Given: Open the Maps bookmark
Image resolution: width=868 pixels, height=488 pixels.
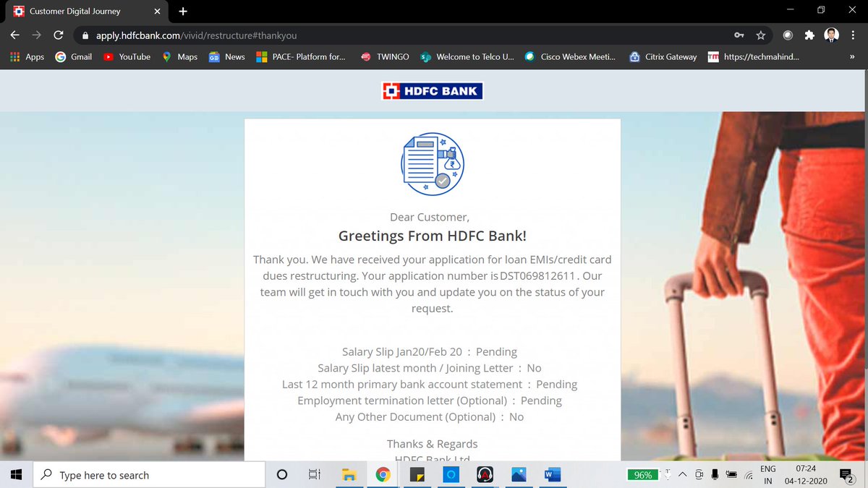Looking at the screenshot, I should point(179,56).
